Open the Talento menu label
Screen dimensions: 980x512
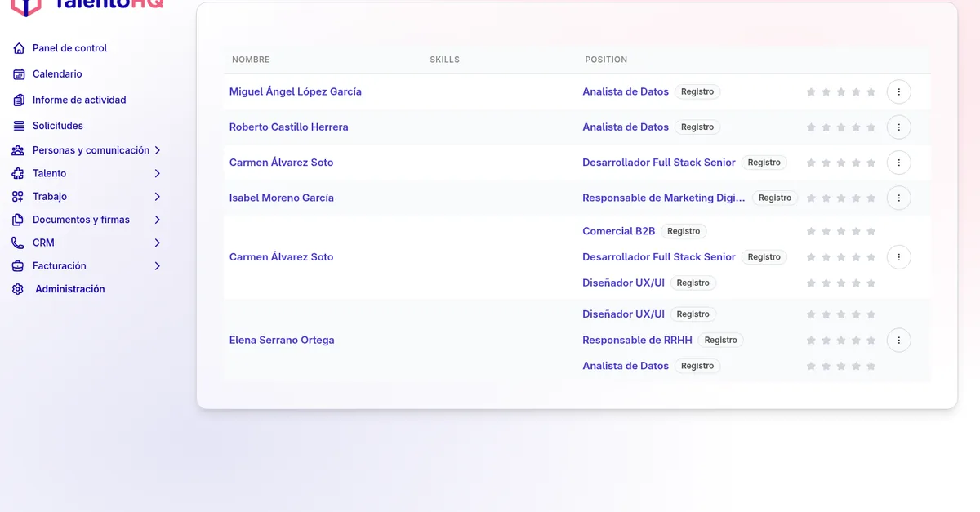pos(50,173)
